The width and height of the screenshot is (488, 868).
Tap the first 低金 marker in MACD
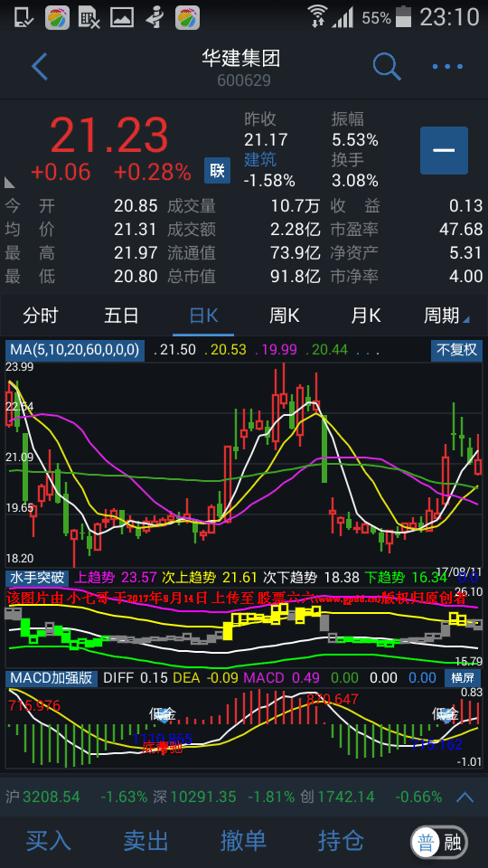[x=163, y=714]
